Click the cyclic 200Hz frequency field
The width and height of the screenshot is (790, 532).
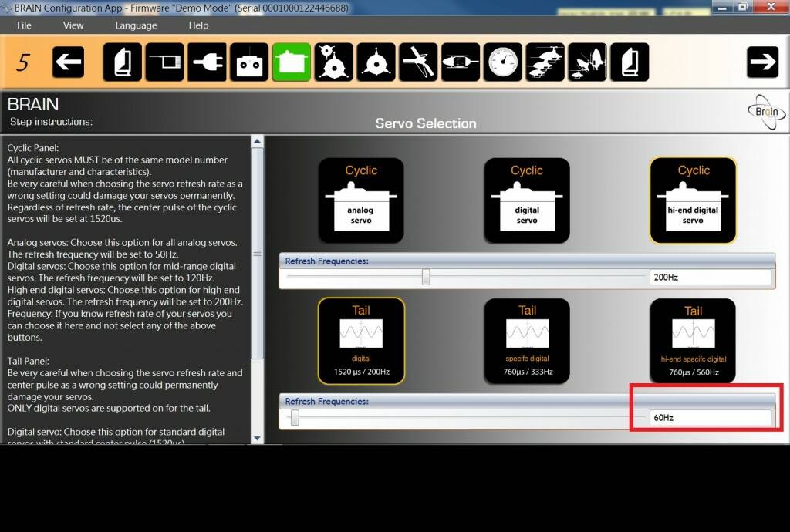point(711,277)
